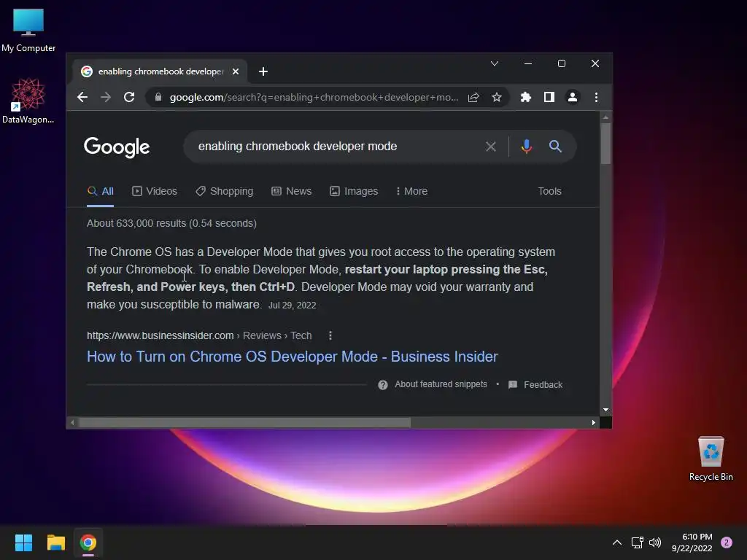Screen dimensions: 747x560
Task: Click the bold 'Refresh, and Power keys' snippet text
Action: point(156,287)
